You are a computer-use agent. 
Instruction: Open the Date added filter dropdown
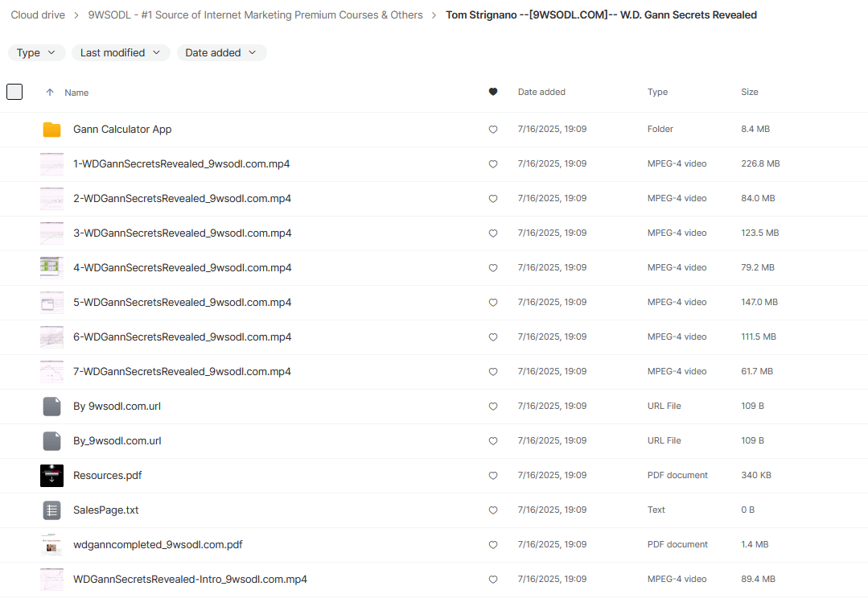click(221, 53)
